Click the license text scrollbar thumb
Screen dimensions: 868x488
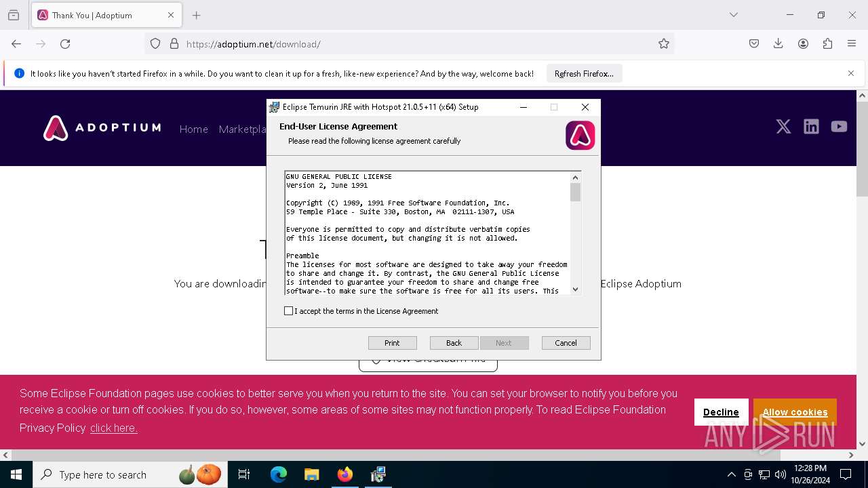coord(575,193)
